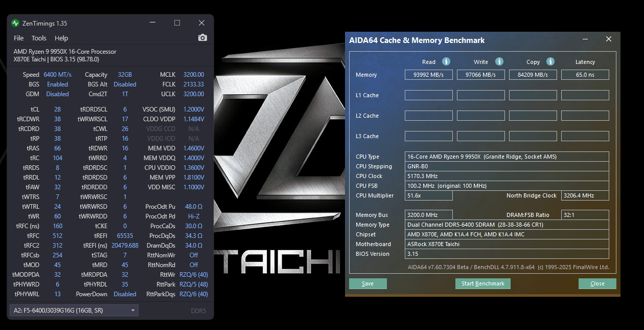Click Start Benchmark button
The height and width of the screenshot is (330, 644).
(483, 283)
